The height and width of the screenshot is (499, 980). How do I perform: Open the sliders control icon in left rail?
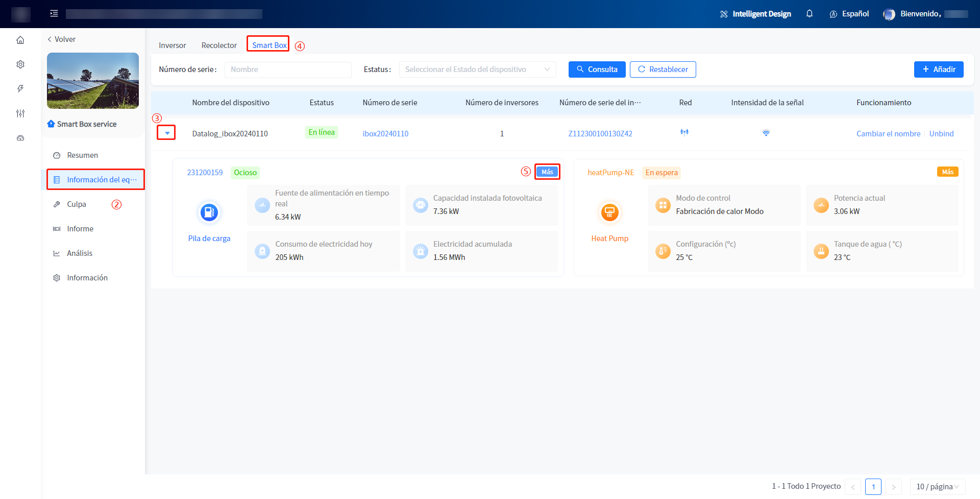20,113
